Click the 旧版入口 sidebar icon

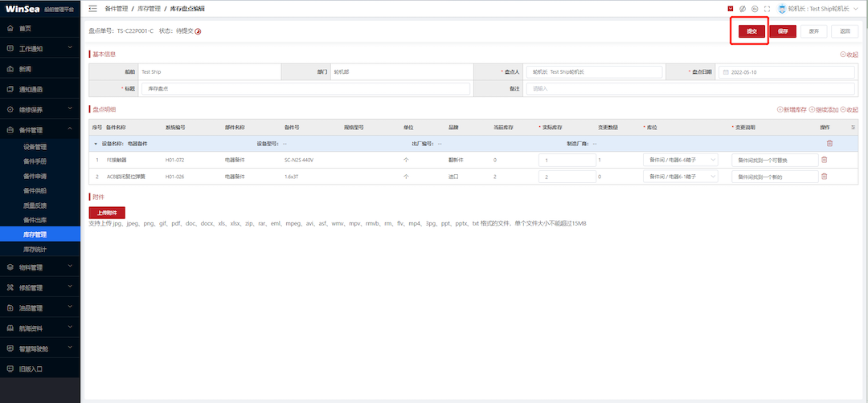pyautogui.click(x=10, y=368)
